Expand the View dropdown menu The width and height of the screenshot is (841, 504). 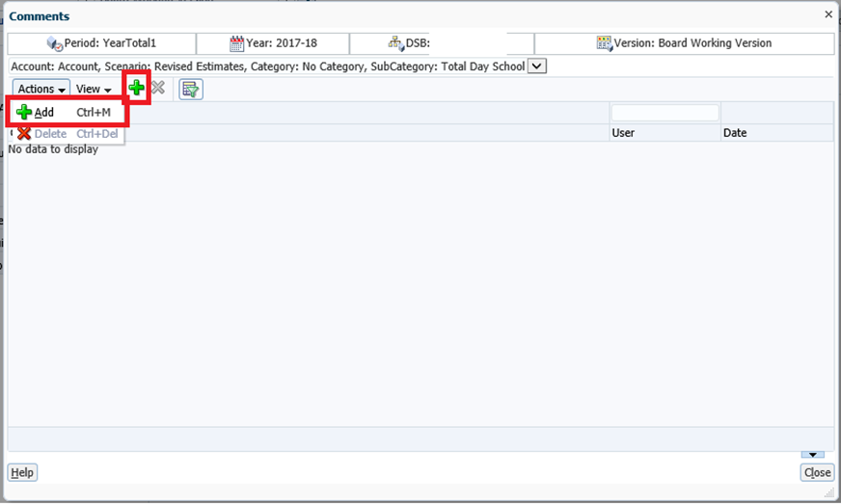pyautogui.click(x=94, y=90)
